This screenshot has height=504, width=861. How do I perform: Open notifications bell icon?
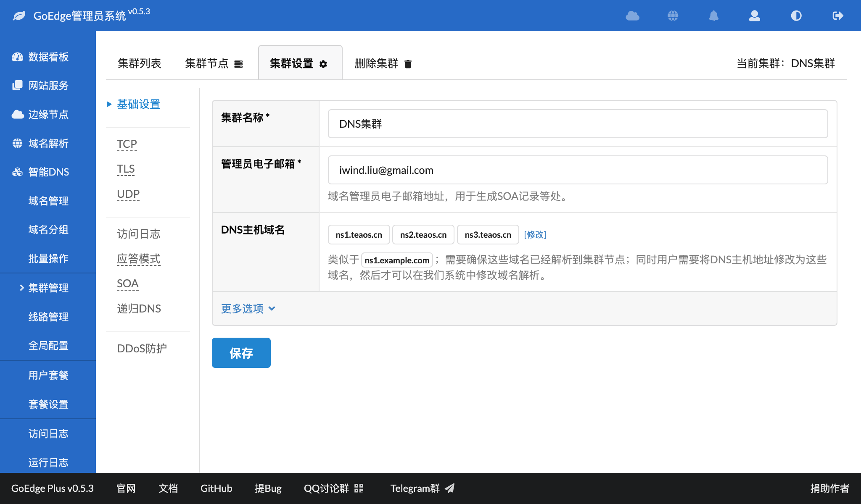click(x=714, y=16)
